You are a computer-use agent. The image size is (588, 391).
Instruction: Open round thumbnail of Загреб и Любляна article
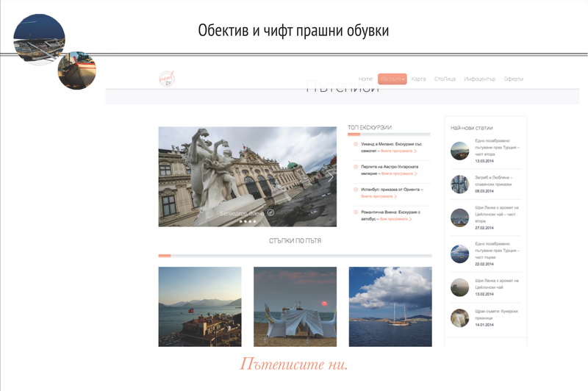pos(459,184)
